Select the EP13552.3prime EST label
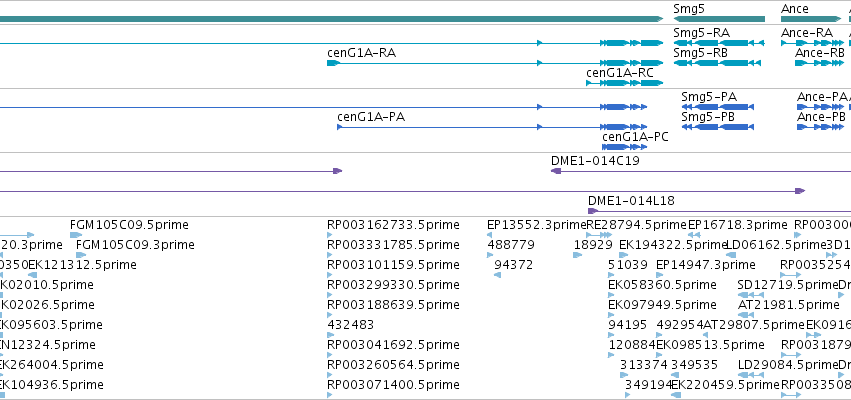Screen dimensions: 851x400 tap(537, 225)
